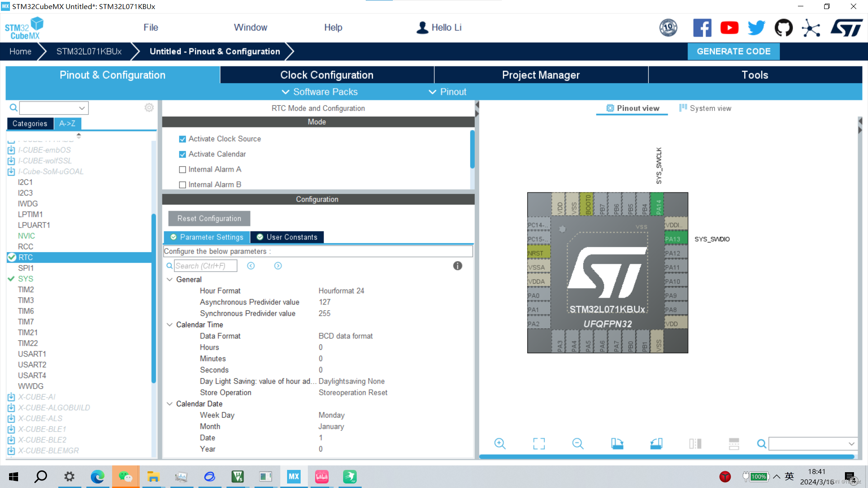This screenshot has width=868, height=488.
Task: Uncheck Activate Calendar
Action: pyautogui.click(x=183, y=155)
